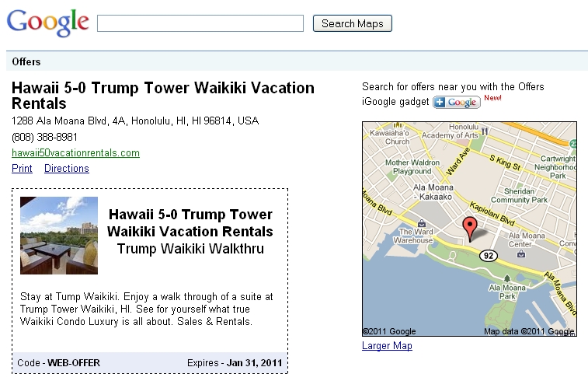
Task: Click the restaurant icon near Academy of Arts
Action: click(485, 131)
